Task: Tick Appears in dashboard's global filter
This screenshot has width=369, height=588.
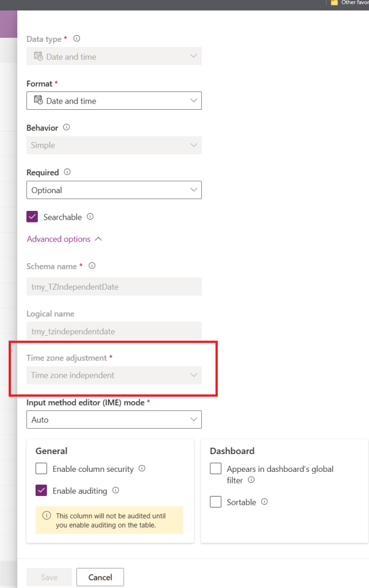Action: (x=216, y=468)
